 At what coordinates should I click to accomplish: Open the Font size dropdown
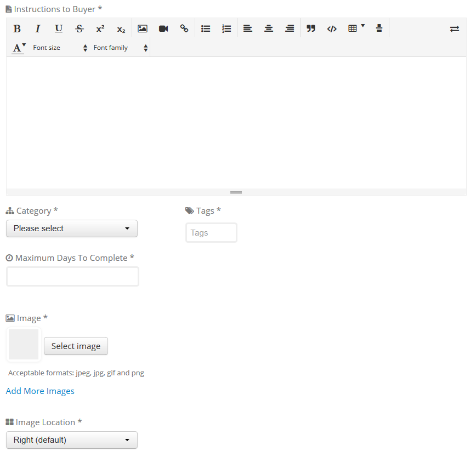[x=60, y=48]
